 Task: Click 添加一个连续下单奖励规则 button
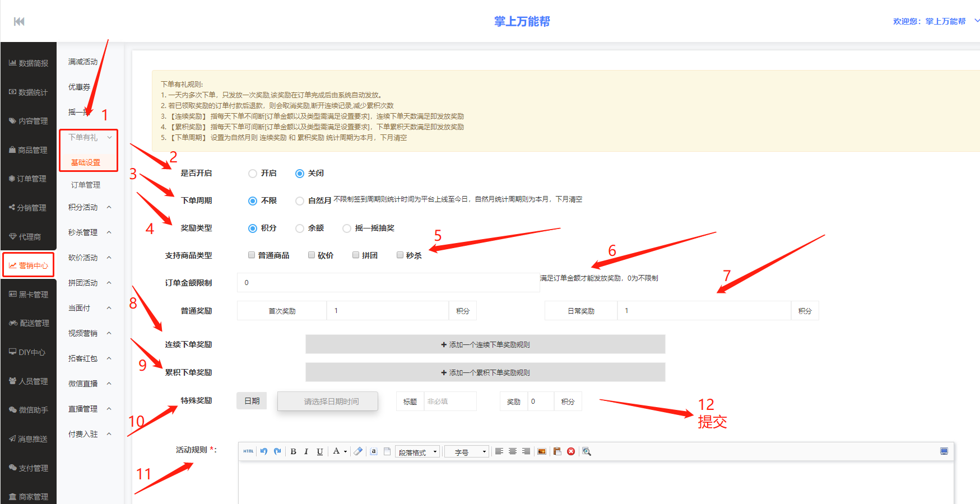coord(485,344)
